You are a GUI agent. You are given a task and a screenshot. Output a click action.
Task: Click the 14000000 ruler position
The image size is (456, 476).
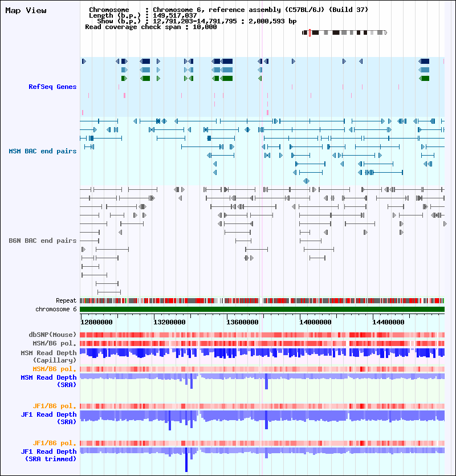click(315, 322)
